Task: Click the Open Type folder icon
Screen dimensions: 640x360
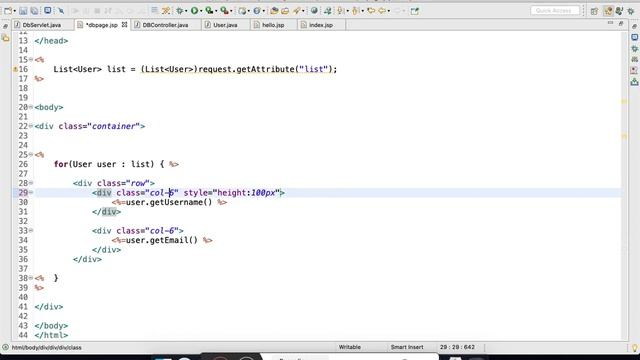Action: pos(274,11)
